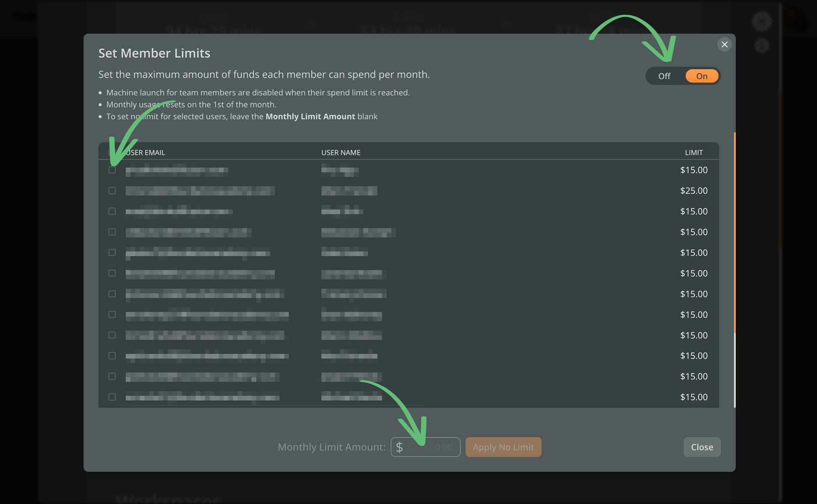
Task: Check the fourth user row checkbox
Action: [112, 232]
